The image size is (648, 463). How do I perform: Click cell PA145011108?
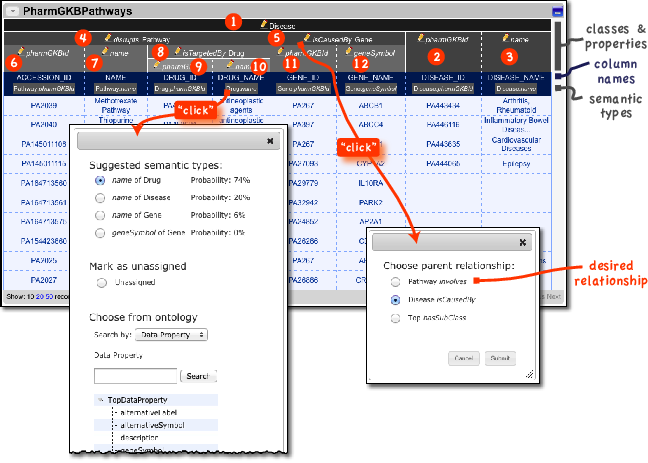[x=44, y=144]
